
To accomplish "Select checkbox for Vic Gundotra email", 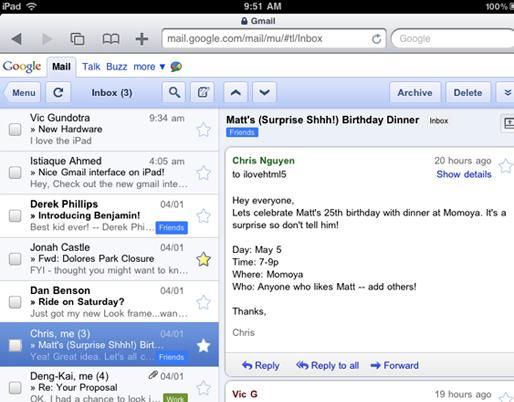I will pyautogui.click(x=15, y=129).
